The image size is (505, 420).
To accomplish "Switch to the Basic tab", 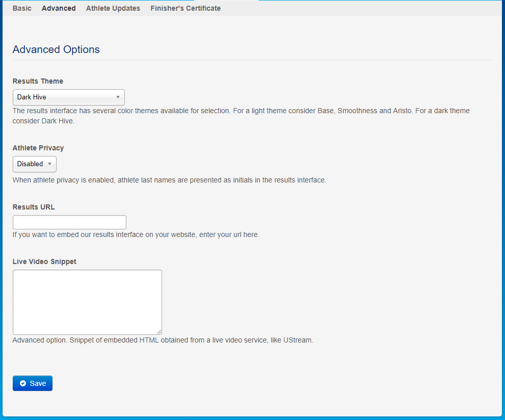I will 22,8.
